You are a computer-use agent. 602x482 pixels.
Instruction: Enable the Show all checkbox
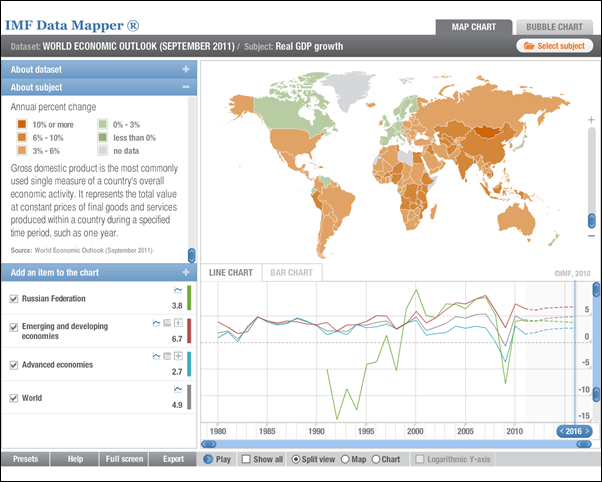(246, 460)
